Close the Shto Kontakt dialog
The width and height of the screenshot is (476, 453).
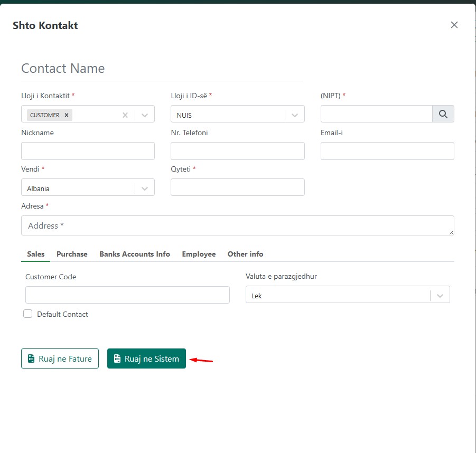[454, 25]
